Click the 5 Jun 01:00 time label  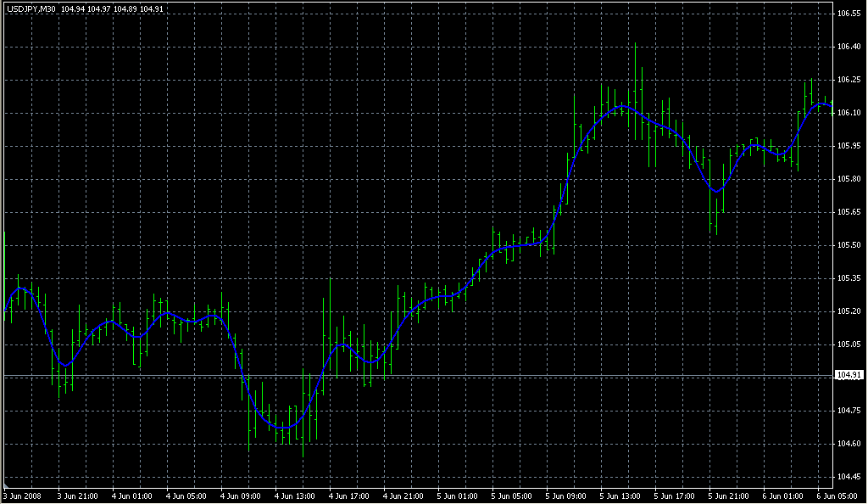click(x=457, y=496)
